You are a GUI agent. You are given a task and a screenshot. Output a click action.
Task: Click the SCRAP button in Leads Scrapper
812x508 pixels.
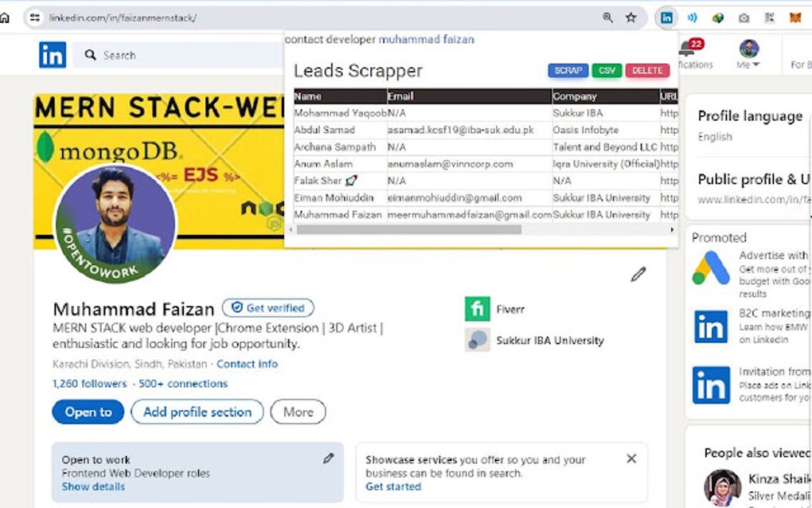tap(568, 70)
